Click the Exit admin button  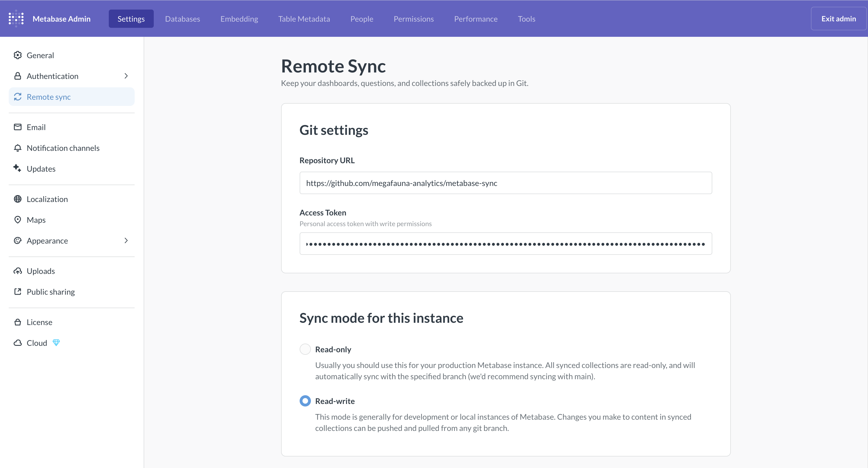pyautogui.click(x=838, y=19)
